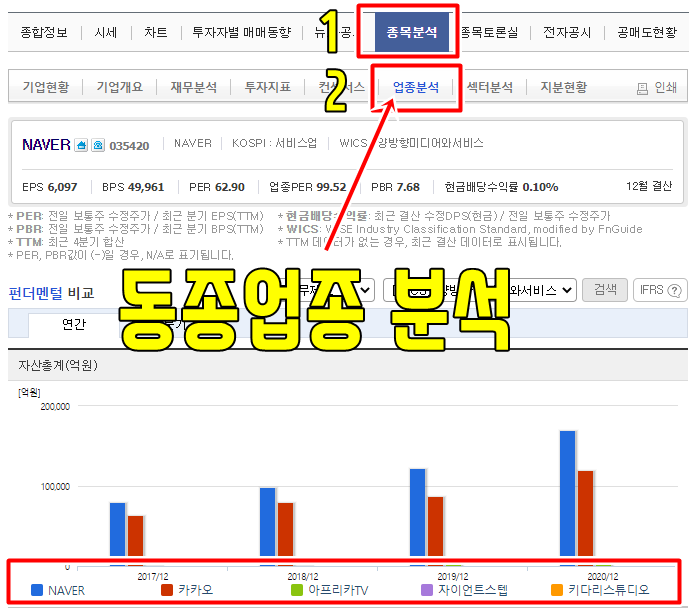The width and height of the screenshot is (691, 610).
Task: Click the 펀더멘털 비교 heading
Action: click(51, 293)
